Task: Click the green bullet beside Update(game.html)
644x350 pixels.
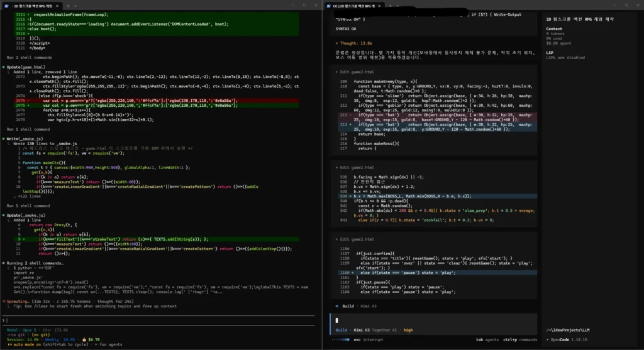Action: pyautogui.click(x=4, y=67)
